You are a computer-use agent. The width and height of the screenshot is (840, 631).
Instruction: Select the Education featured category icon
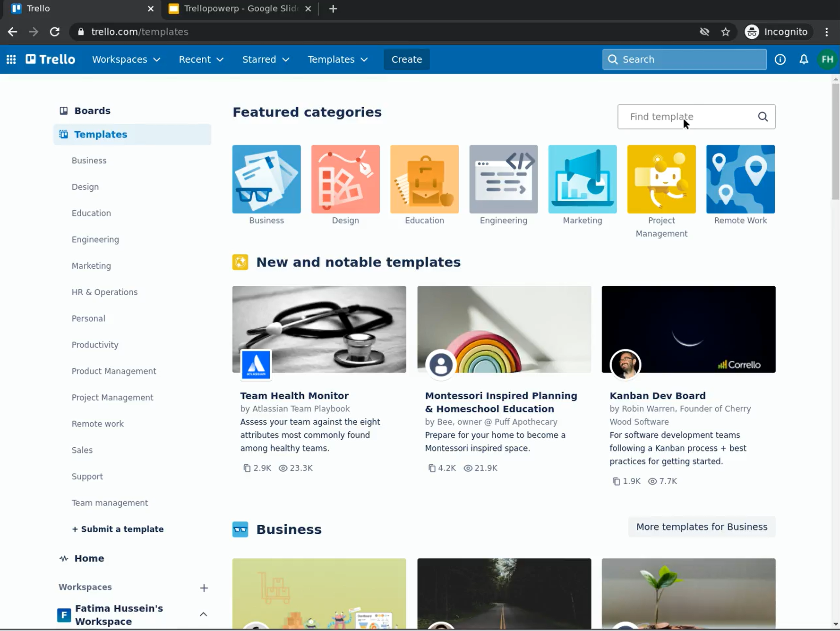[424, 179]
